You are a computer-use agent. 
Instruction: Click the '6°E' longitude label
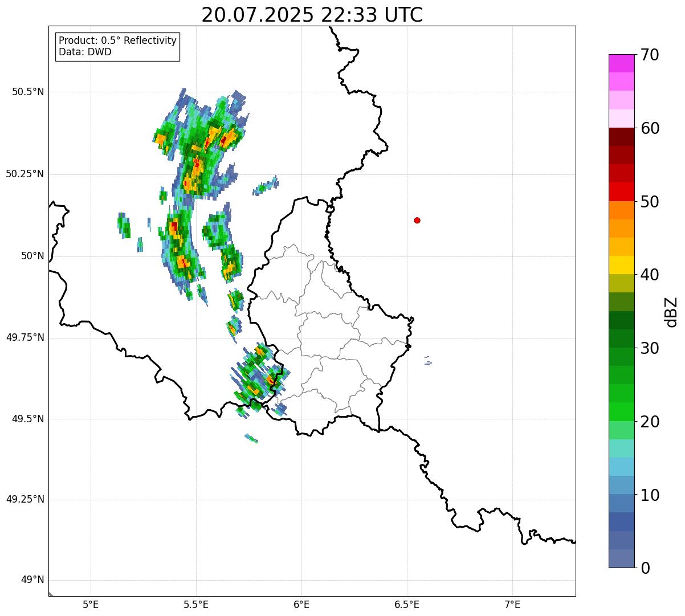pyautogui.click(x=301, y=604)
